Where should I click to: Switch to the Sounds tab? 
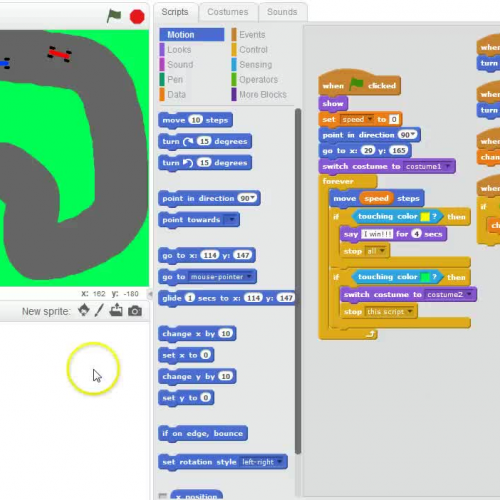coord(282,12)
